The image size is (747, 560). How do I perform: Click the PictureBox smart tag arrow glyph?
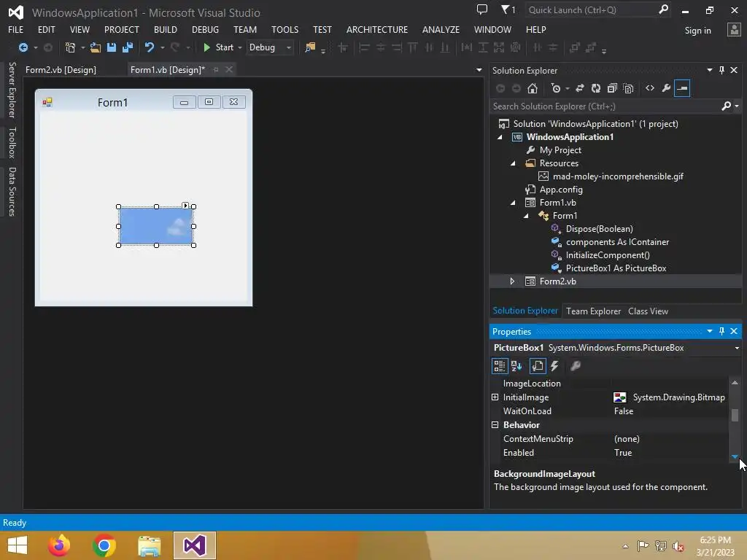[x=185, y=206]
